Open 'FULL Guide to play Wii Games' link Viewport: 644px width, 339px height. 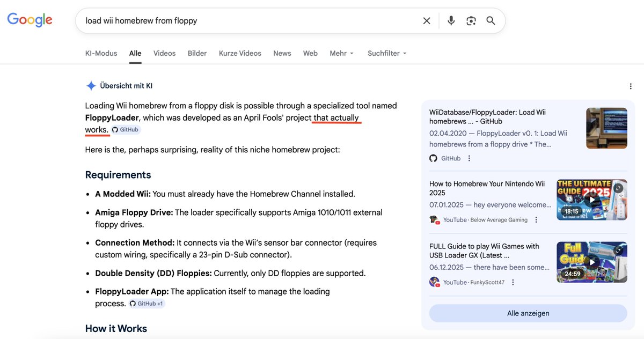pyautogui.click(x=484, y=250)
